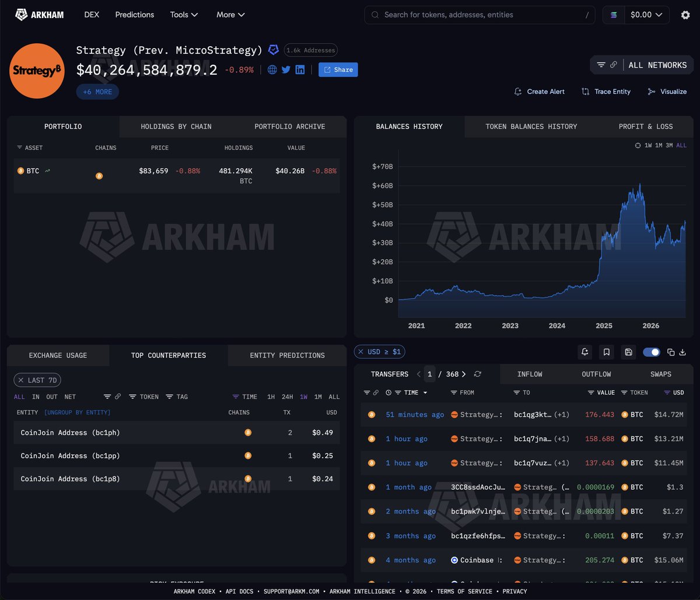
Task: Open the TOKEN filter in counterparties
Action: click(x=144, y=397)
